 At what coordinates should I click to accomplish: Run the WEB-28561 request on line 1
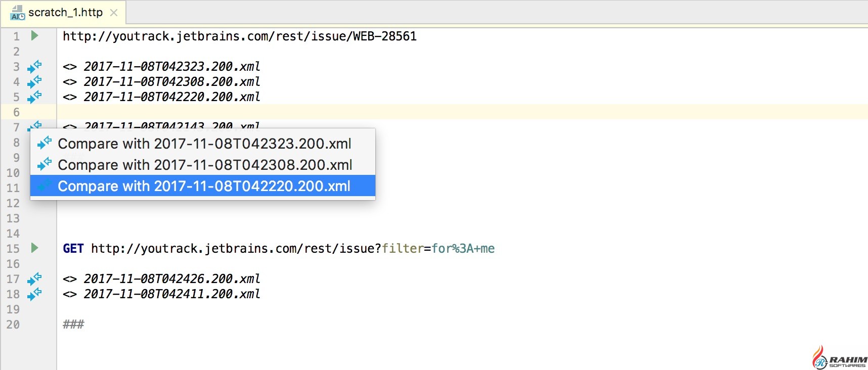[34, 35]
